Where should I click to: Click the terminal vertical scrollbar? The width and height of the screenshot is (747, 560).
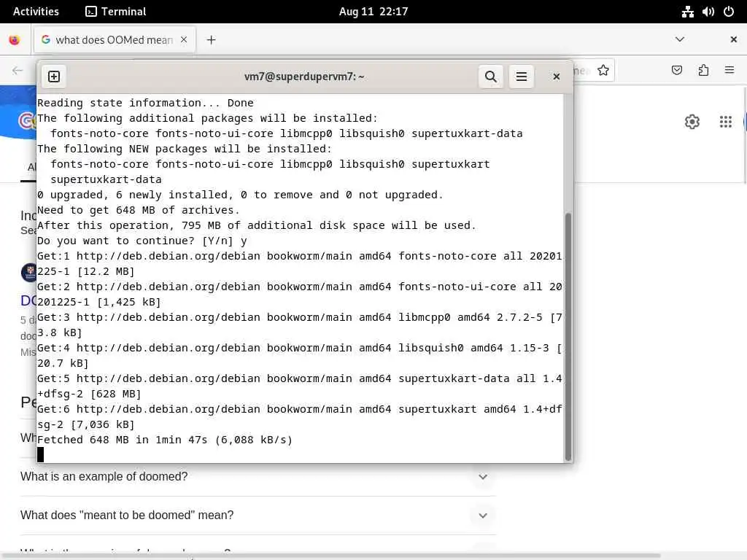[568, 337]
